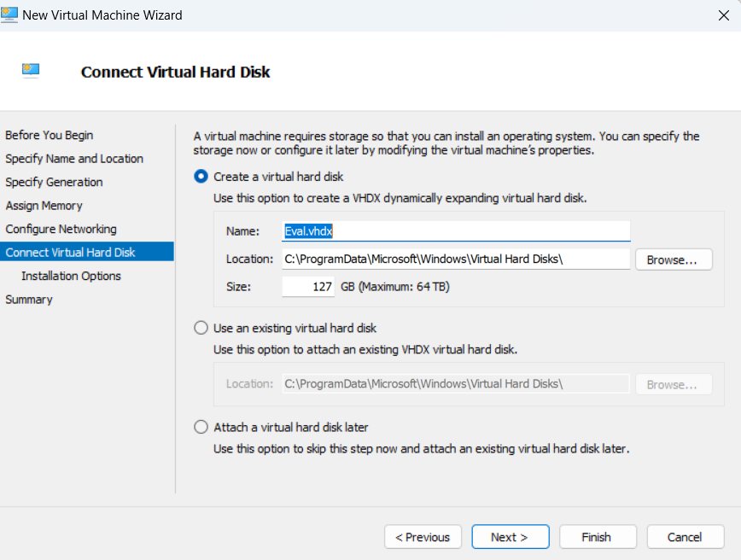This screenshot has height=560, width=741.
Task: Go to Before You Begin step
Action: coord(50,135)
